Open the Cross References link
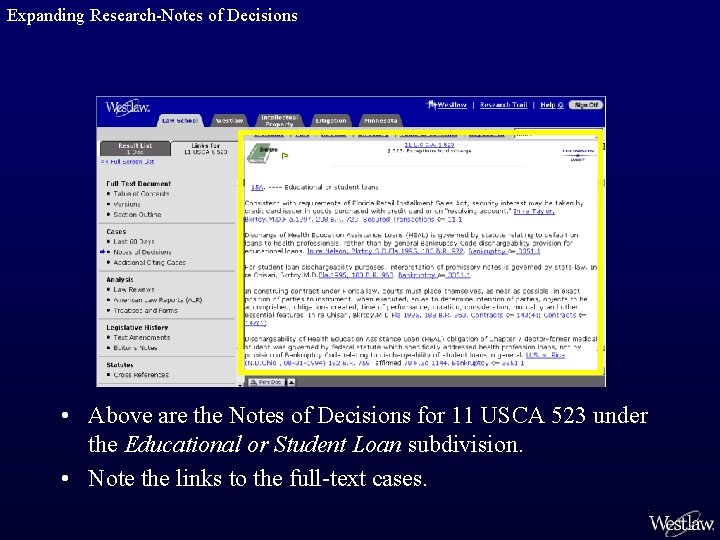The image size is (720, 540). [141, 375]
